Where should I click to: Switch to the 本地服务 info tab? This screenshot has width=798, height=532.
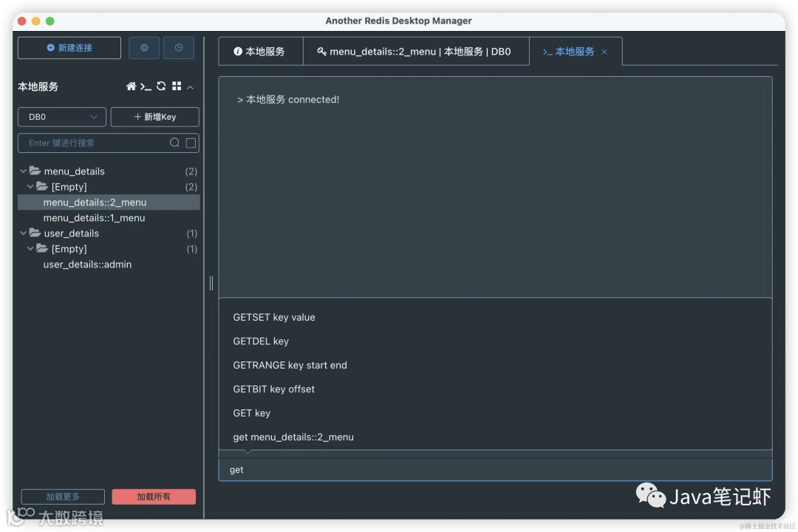(261, 52)
